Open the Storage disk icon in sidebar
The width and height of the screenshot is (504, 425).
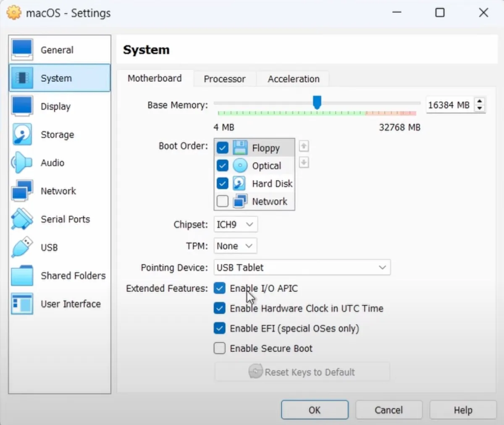(x=22, y=134)
